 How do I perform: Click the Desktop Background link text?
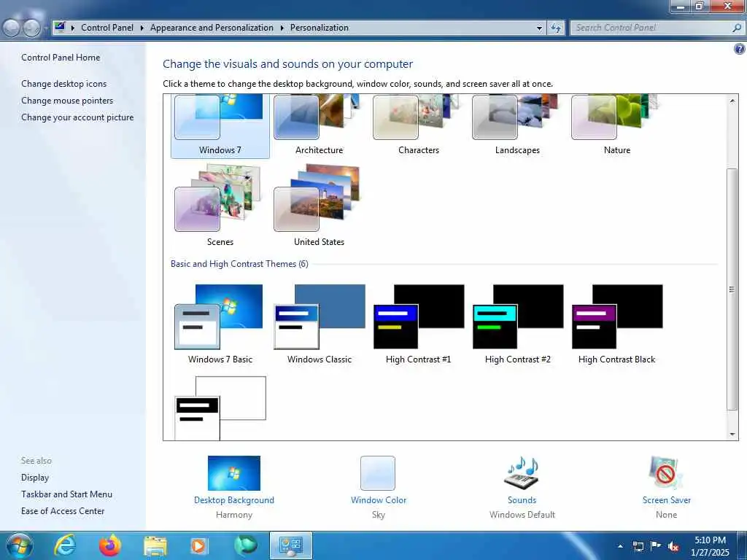(x=234, y=500)
